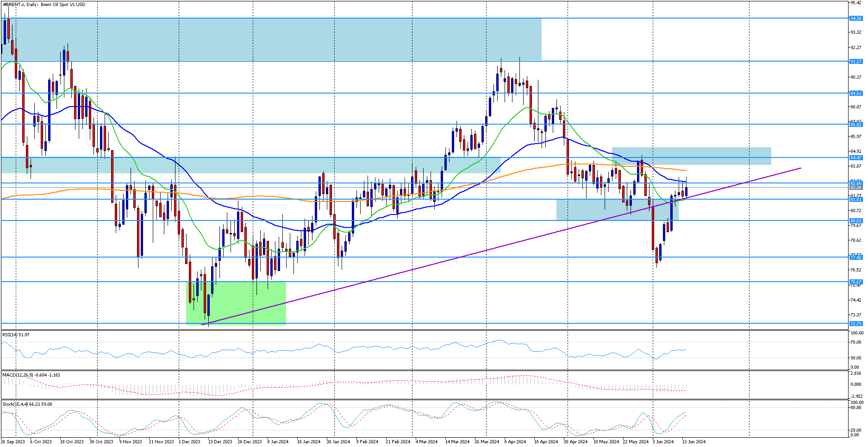
Task: Click the 90.17 price scale value
Action: click(856, 77)
